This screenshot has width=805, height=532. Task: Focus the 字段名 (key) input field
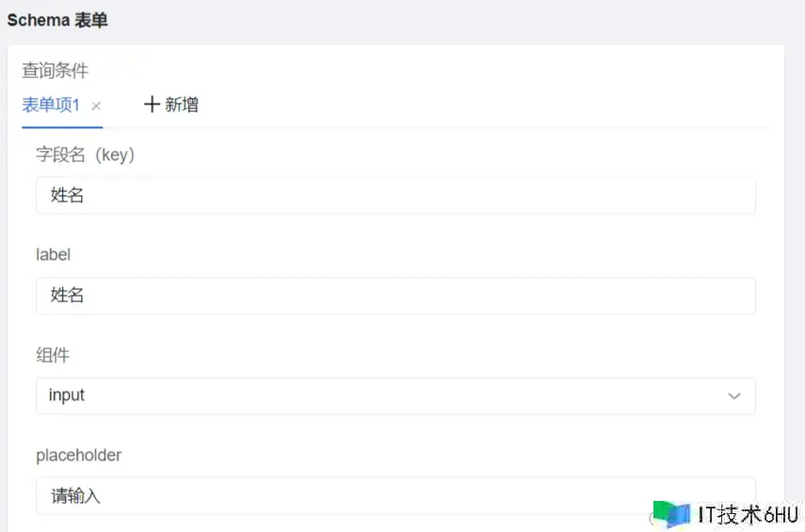tap(395, 196)
